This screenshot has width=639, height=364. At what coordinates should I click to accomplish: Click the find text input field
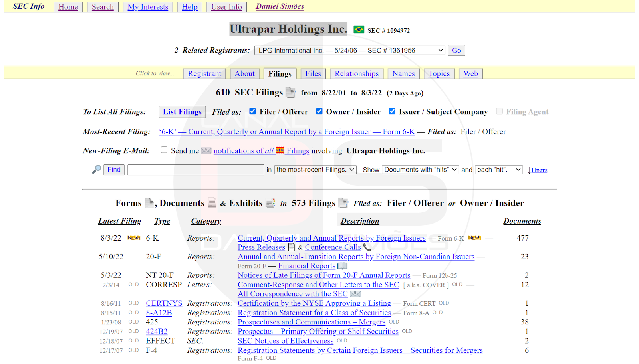point(196,170)
